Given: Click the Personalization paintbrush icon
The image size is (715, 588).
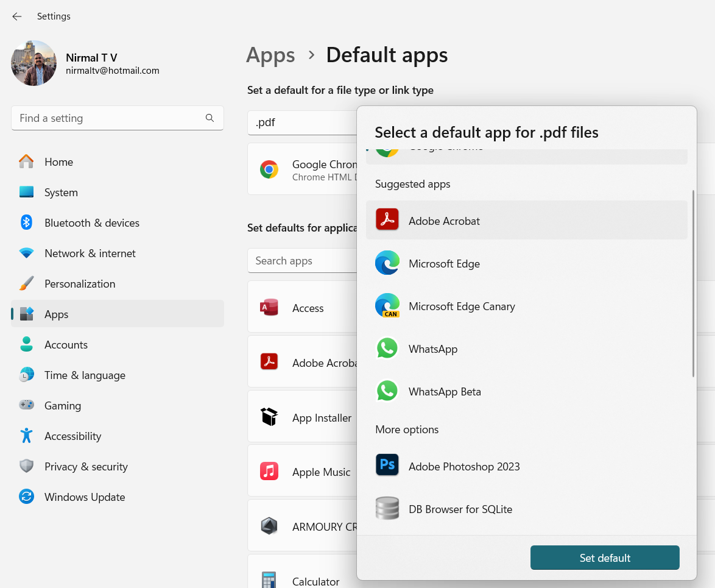Looking at the screenshot, I should (26, 283).
